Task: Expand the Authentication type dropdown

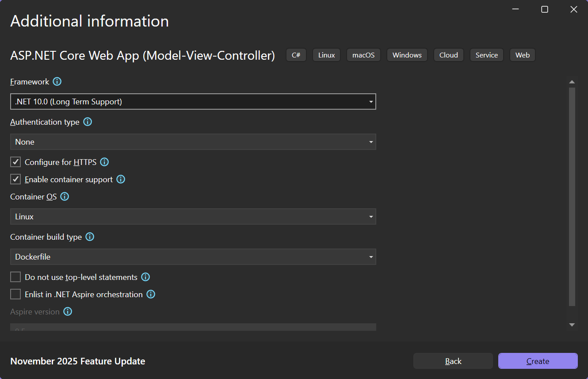Action: click(x=370, y=142)
